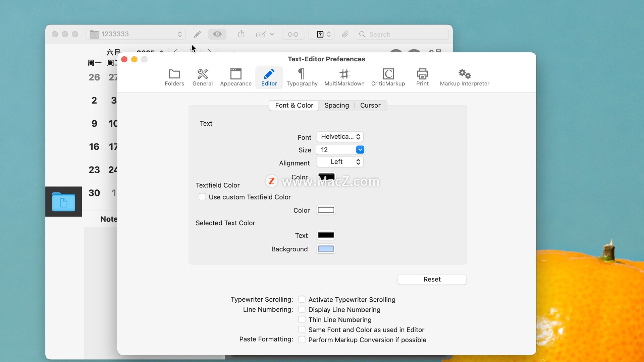Switch to the Cursor tab
The width and height of the screenshot is (644, 362).
(x=370, y=105)
